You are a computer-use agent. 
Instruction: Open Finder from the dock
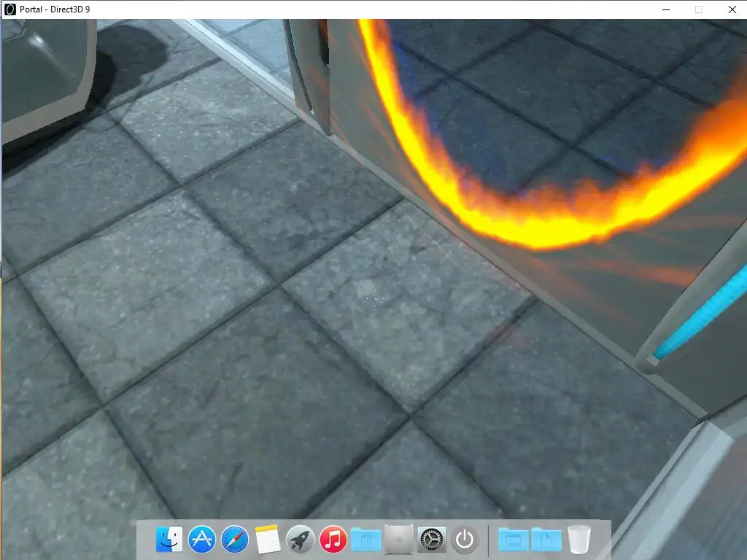click(x=169, y=540)
